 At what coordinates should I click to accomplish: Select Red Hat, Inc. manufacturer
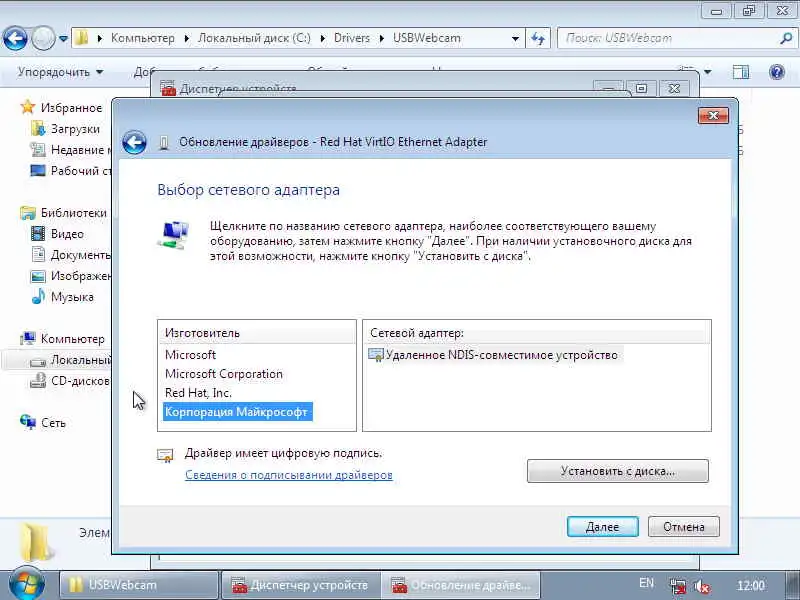point(198,393)
